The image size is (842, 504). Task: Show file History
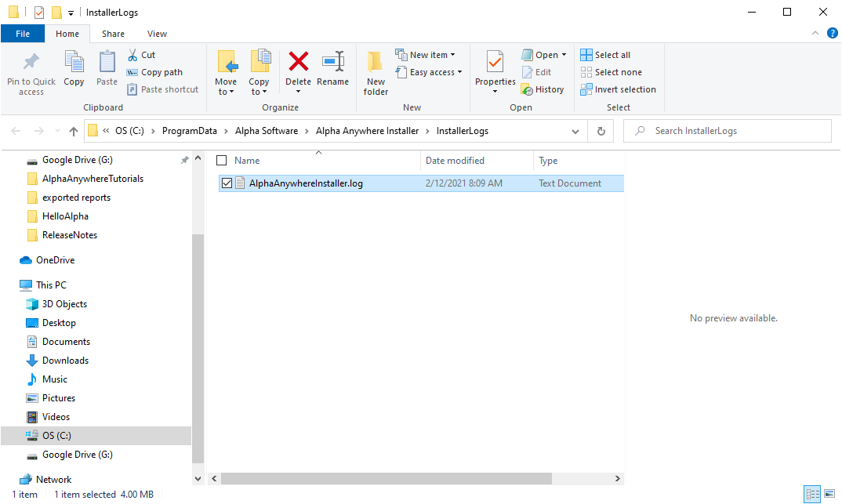click(543, 89)
